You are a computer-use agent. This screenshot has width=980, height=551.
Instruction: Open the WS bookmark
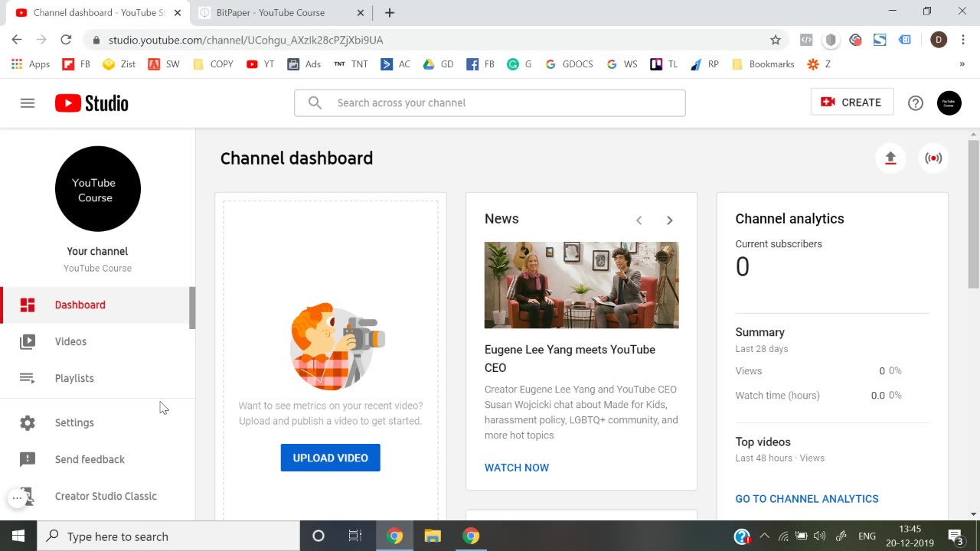(x=622, y=64)
